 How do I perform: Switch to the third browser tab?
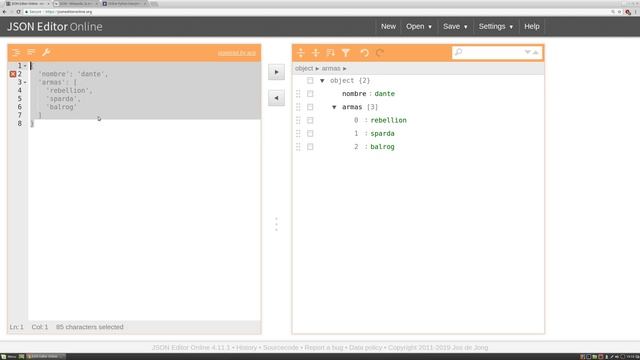[124, 4]
